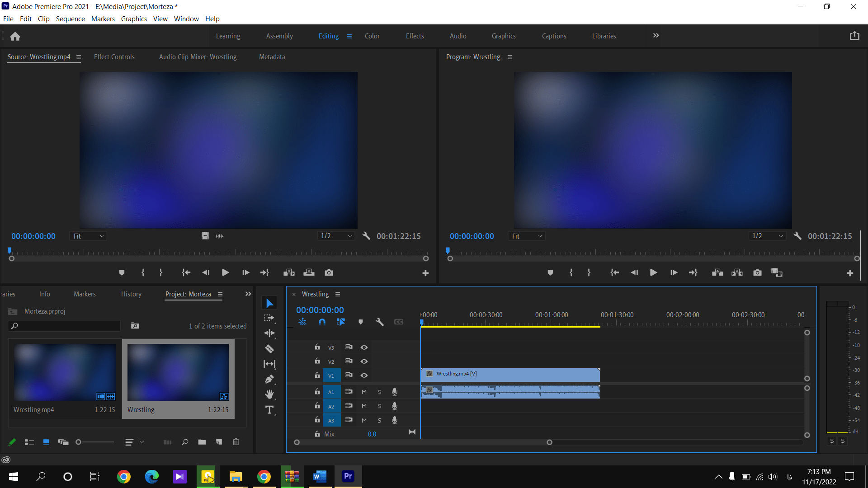Click the Ripple Edit tool
The height and width of the screenshot is (488, 868).
pos(270,333)
